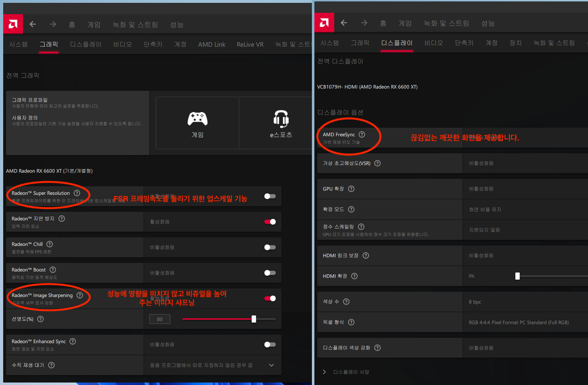The width and height of the screenshot is (588, 385).
Task: Click the 선명도 value field showing 80
Action: [x=160, y=319]
